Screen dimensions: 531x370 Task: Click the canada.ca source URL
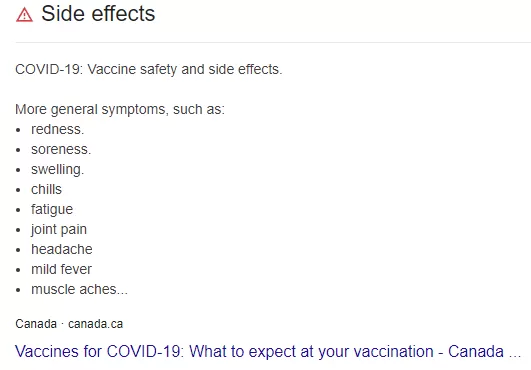click(x=95, y=324)
